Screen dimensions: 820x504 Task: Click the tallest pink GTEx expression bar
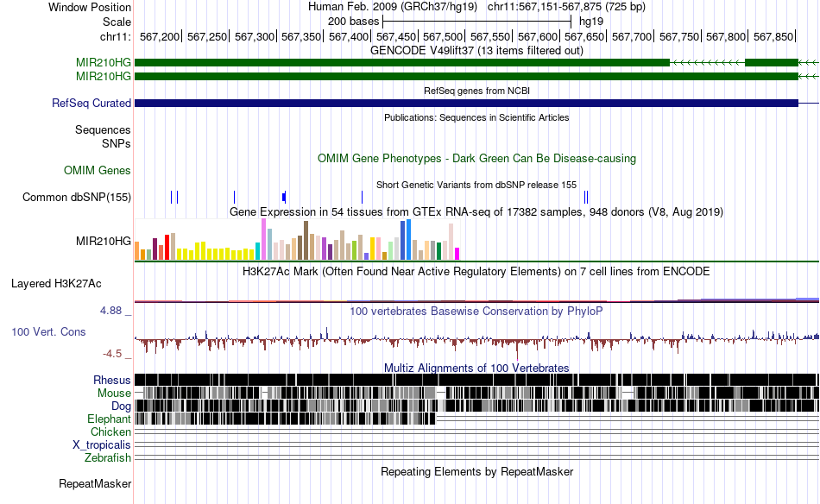(263, 239)
